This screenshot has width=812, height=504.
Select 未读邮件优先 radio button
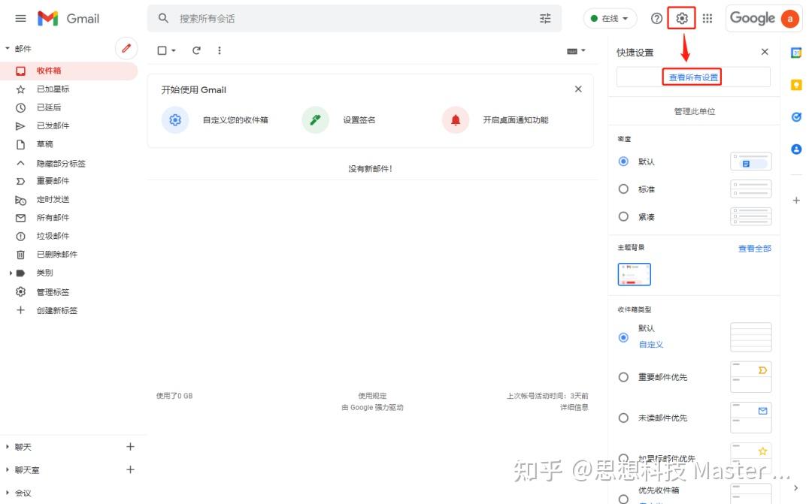(x=623, y=418)
